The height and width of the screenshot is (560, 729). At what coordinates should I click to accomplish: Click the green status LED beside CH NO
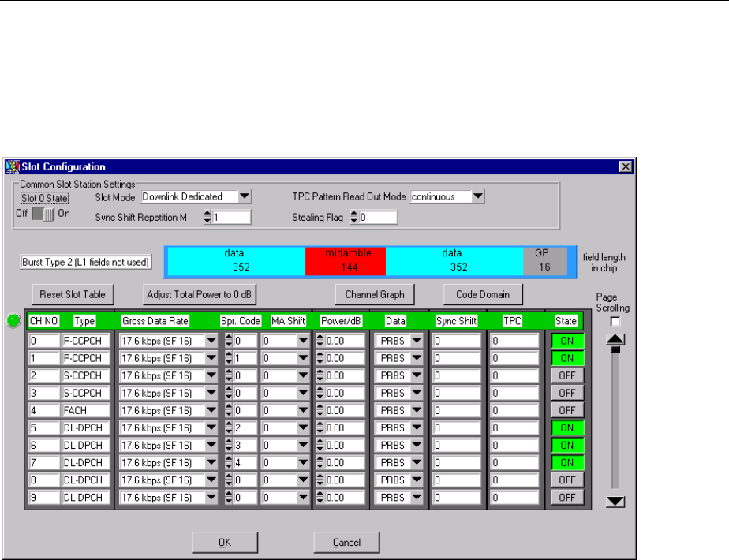(14, 320)
